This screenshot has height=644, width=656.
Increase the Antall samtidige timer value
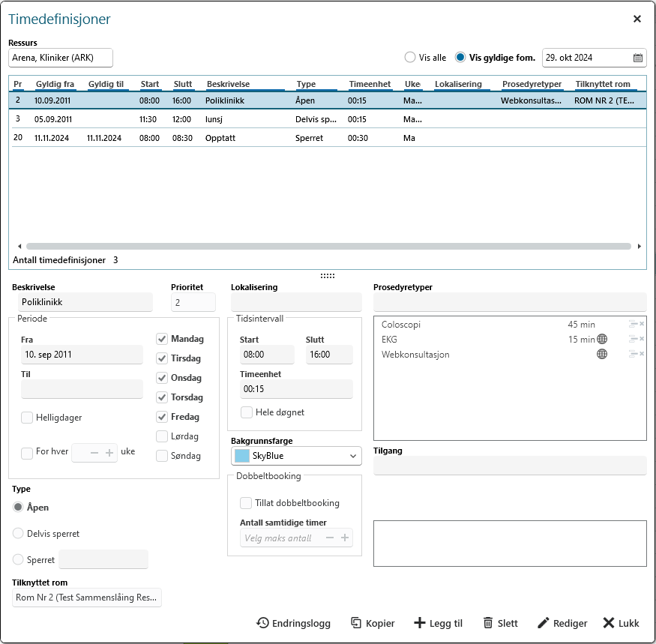(x=345, y=538)
